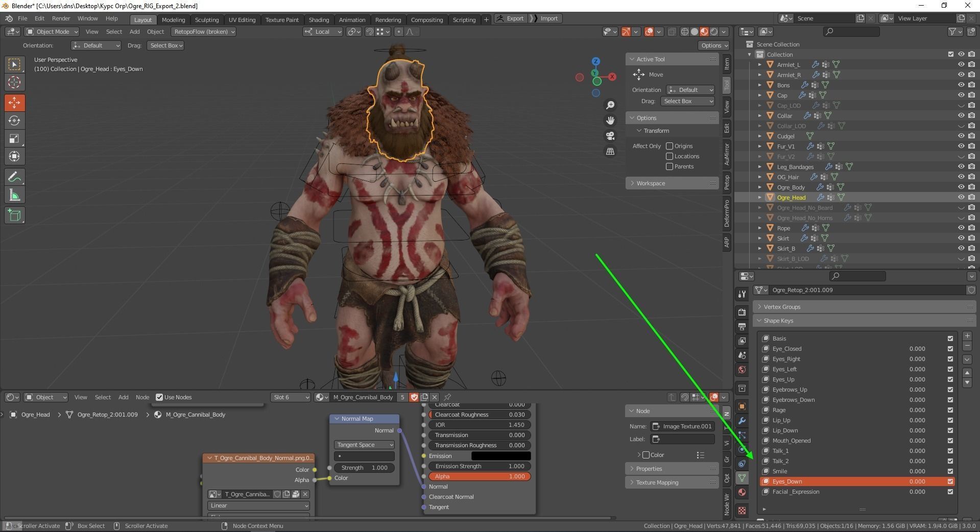Viewport: 980px width, 532px height.
Task: Enable Affect Only Locations checkbox
Action: [x=670, y=156]
